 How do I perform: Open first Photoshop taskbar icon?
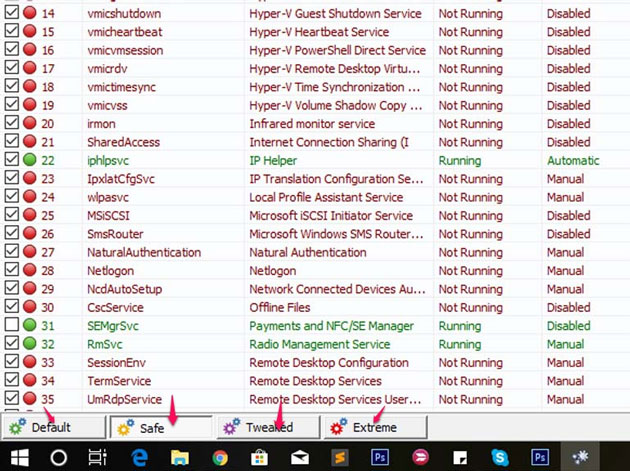coord(380,457)
